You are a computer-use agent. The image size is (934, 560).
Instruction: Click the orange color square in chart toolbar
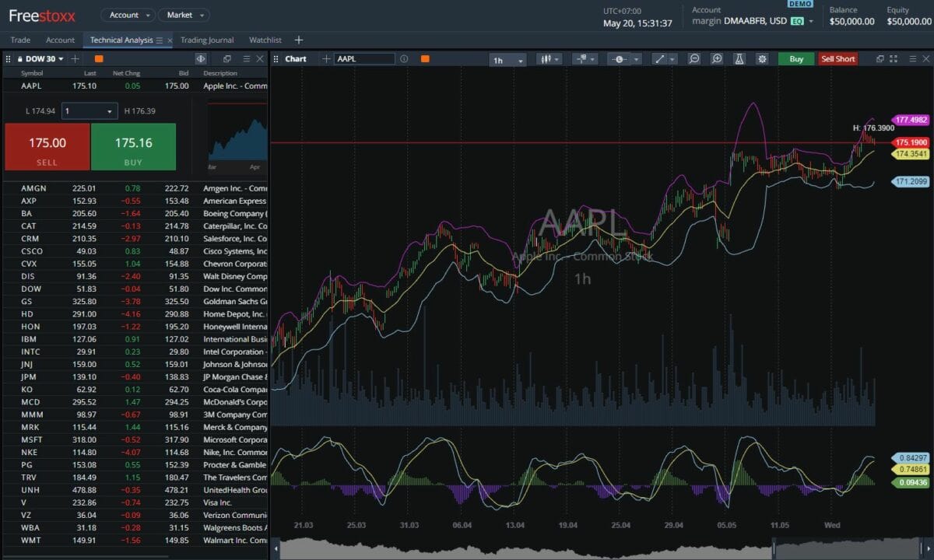[x=425, y=58]
